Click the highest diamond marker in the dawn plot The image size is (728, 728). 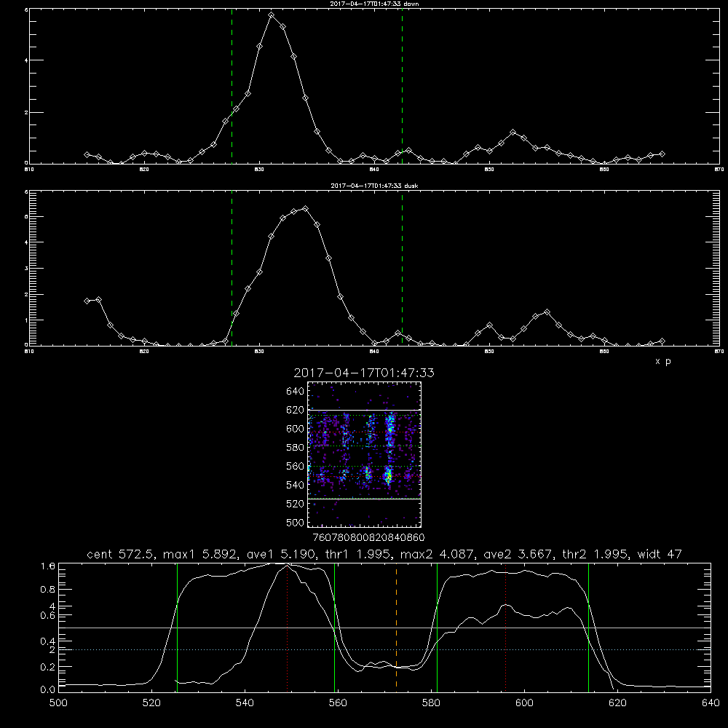[271, 15]
